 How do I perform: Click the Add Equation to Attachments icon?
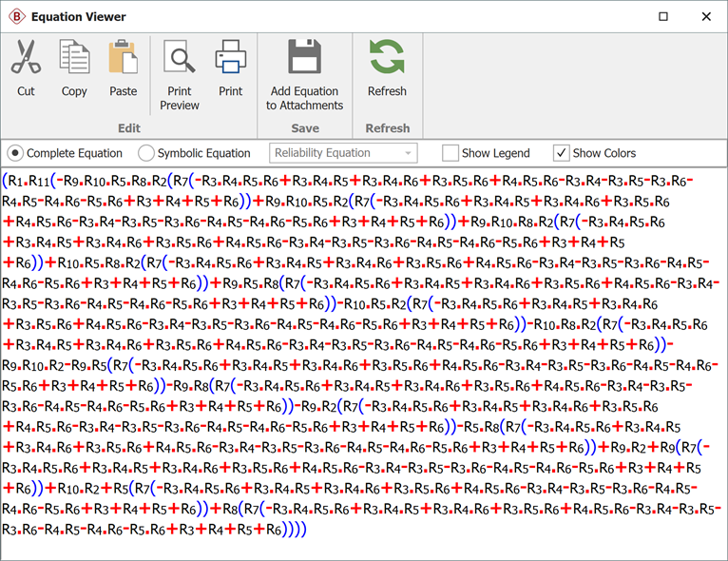305,57
